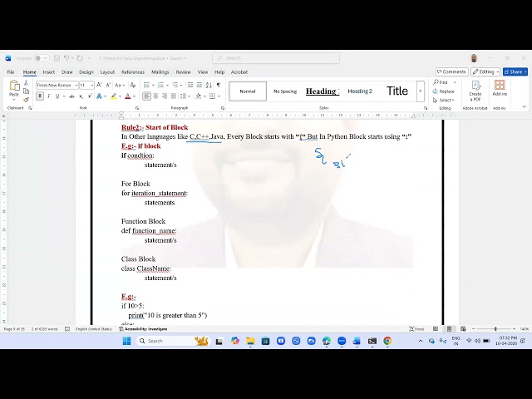Apply italic formatting with the I icon
This screenshot has width=532, height=399.
pyautogui.click(x=48, y=96)
